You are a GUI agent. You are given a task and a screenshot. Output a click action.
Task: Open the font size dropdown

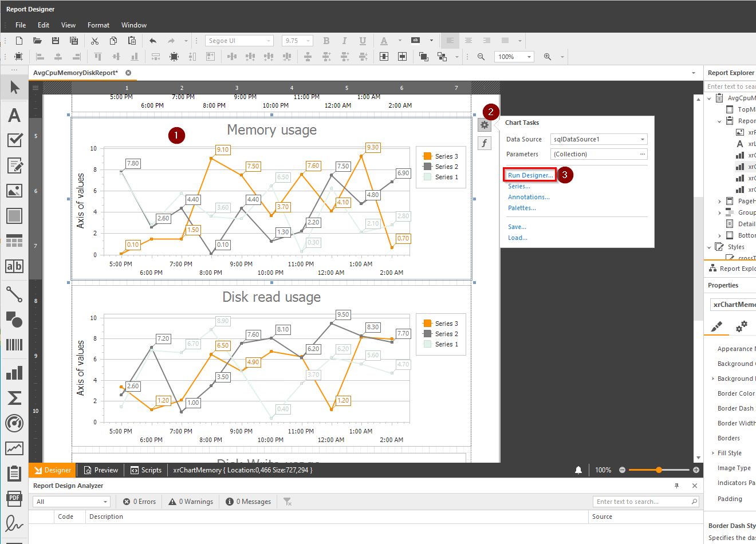click(307, 40)
